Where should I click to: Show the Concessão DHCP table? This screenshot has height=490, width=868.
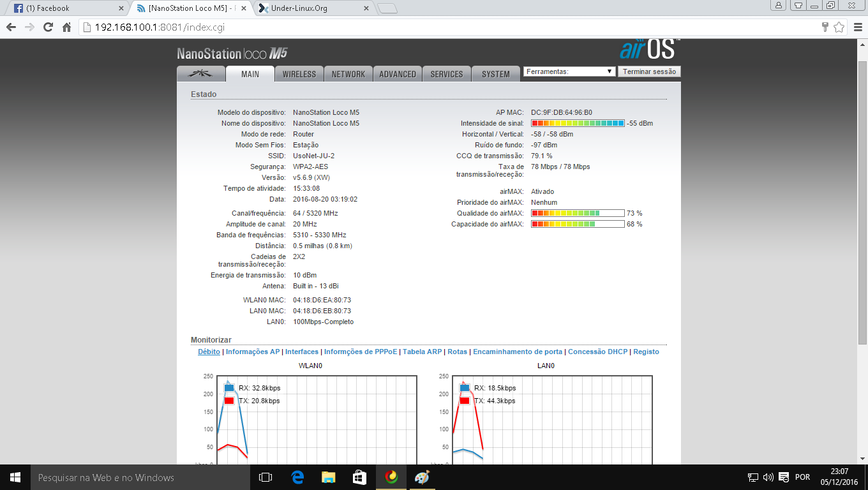598,352
